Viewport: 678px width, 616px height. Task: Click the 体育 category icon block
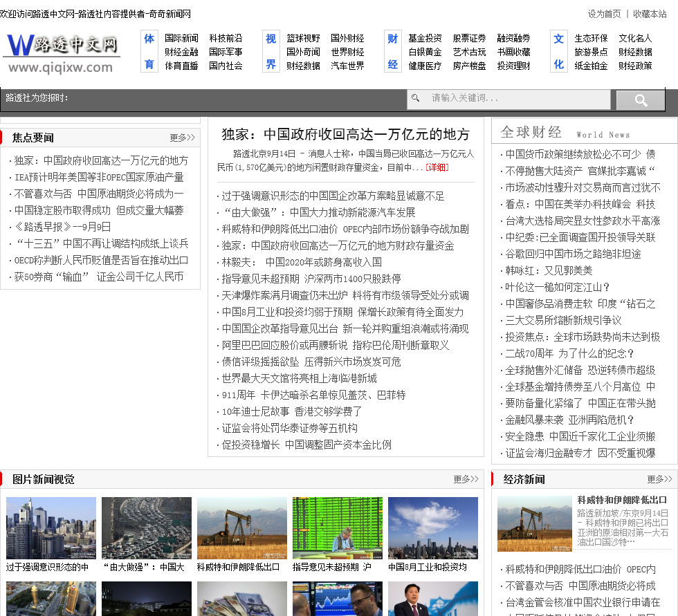(149, 51)
